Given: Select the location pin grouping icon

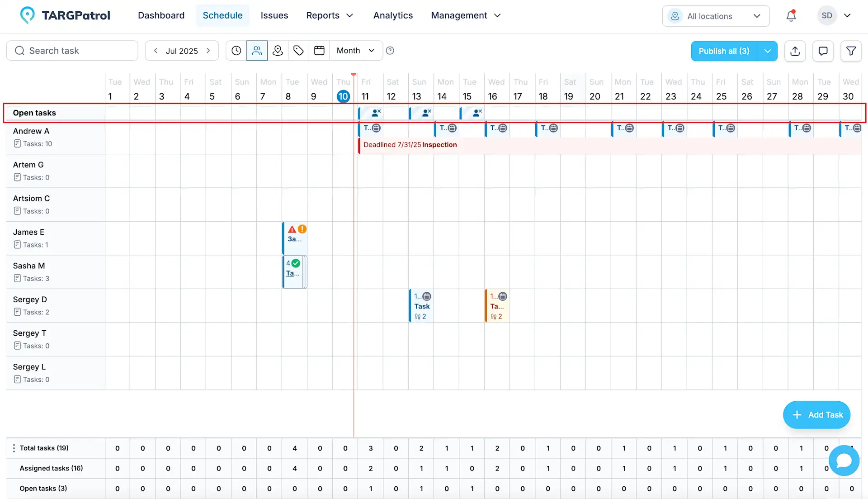Looking at the screenshot, I should point(278,51).
